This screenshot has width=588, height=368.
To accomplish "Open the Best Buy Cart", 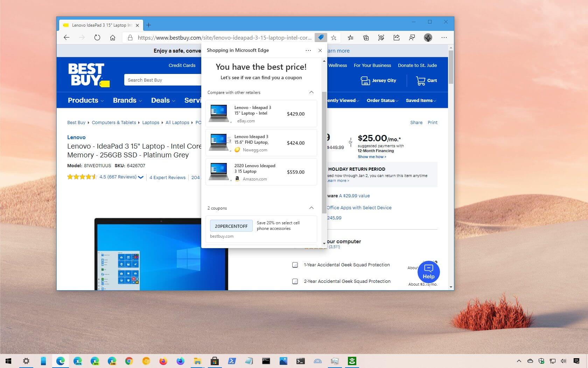I will coord(426,81).
